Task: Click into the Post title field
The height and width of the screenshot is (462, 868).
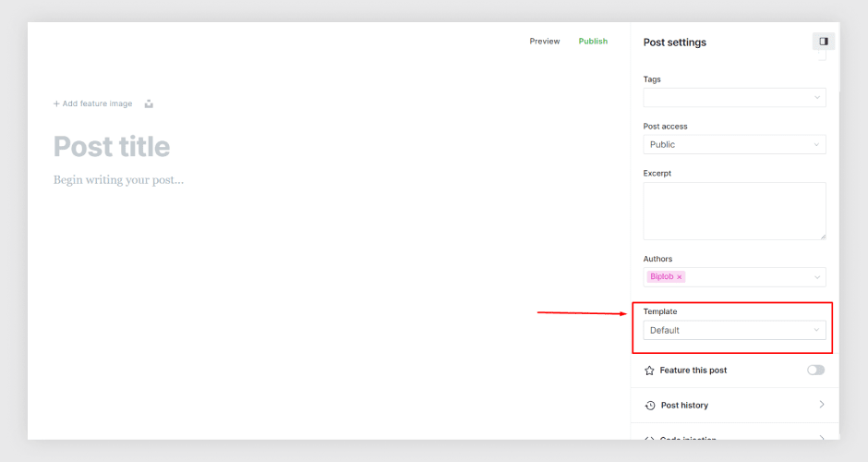Action: [112, 147]
